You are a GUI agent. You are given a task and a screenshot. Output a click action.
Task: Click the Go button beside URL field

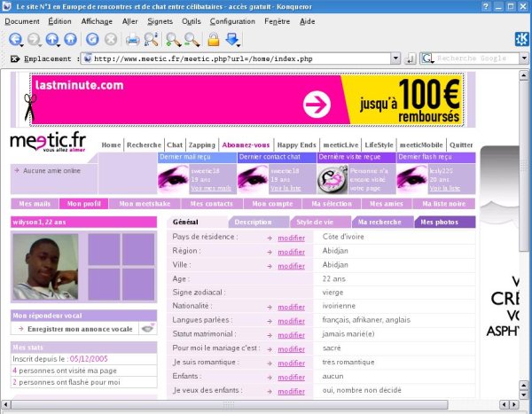coord(410,59)
